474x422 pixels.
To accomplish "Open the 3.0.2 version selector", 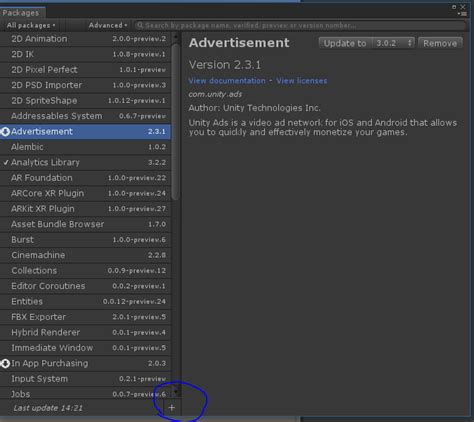I will coord(393,43).
